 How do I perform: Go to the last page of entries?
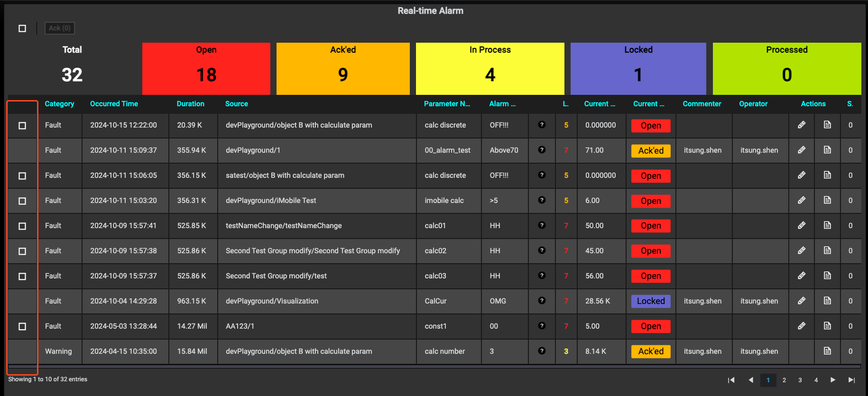tap(851, 380)
